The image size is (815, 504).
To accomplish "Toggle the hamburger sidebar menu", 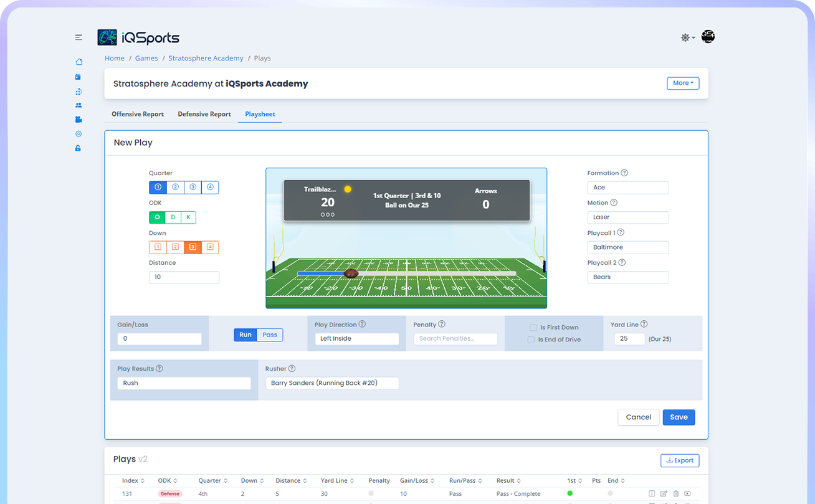I will (x=79, y=37).
